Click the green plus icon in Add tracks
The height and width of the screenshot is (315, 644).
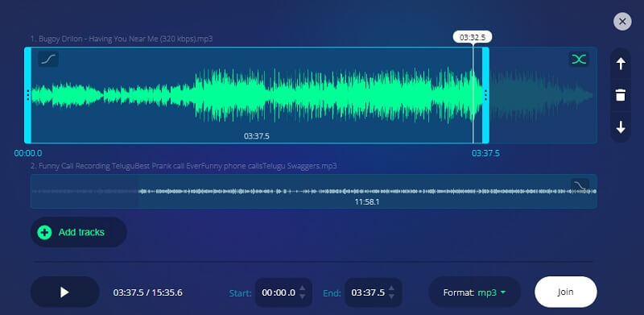point(44,232)
